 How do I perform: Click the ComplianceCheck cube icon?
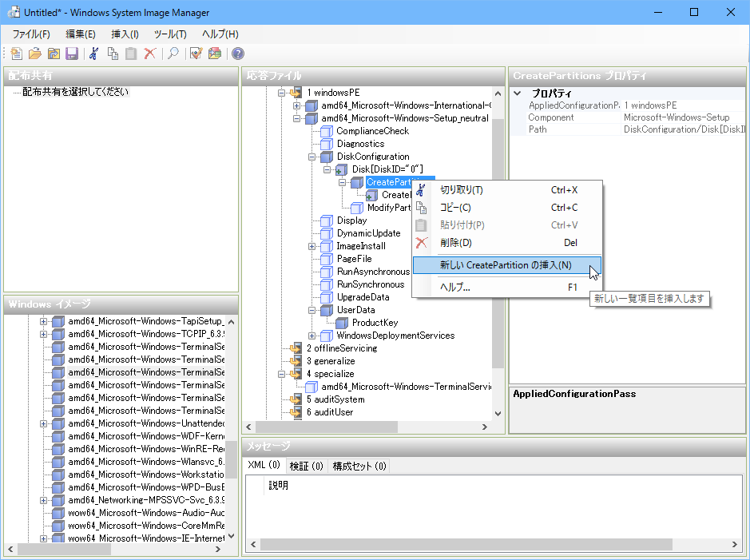tap(327, 131)
